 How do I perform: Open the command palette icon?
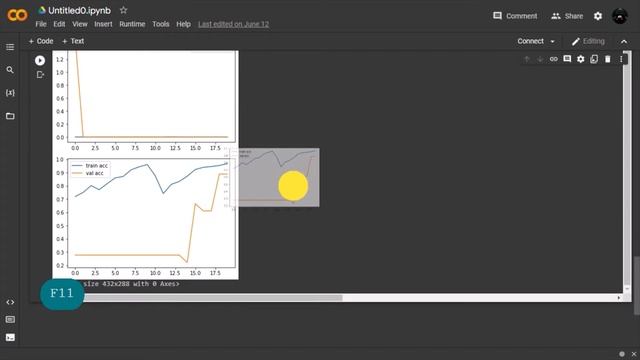coord(10,320)
